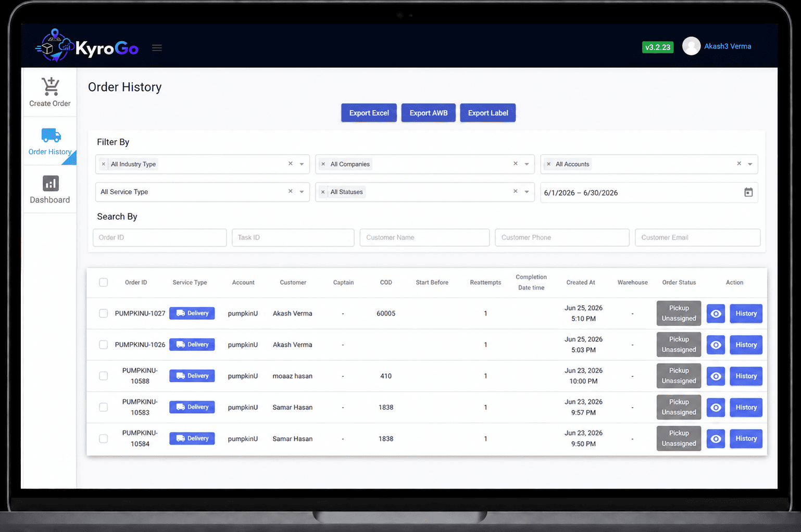Click Pickup Unassigned status of PUMPKINU-1027
The width and height of the screenshot is (801, 532).
(x=679, y=313)
